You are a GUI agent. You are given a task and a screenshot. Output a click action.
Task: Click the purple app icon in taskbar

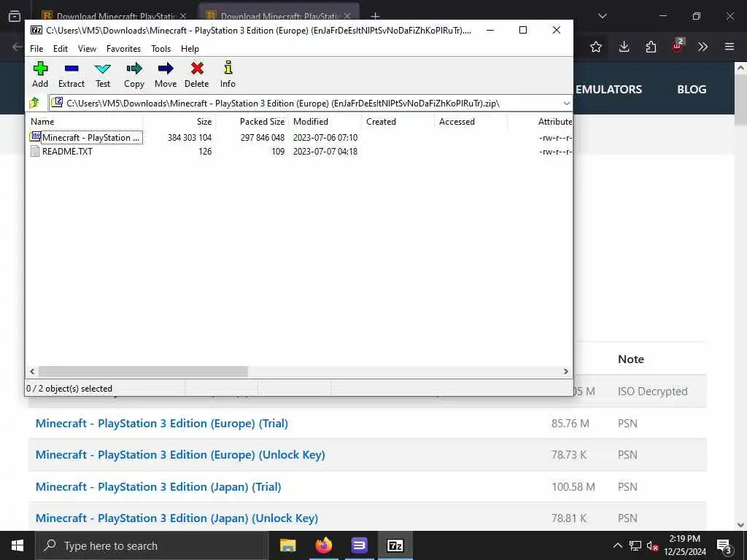[x=359, y=545]
